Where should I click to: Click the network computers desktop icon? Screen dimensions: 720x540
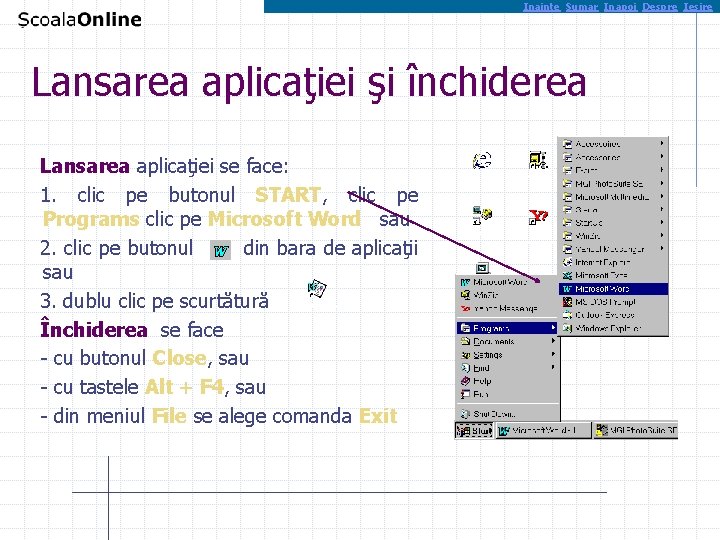pos(482,216)
